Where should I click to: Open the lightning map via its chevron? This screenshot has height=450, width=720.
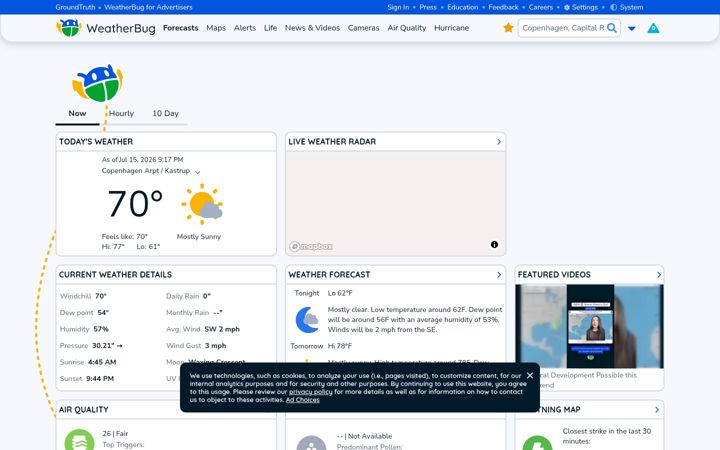pos(657,410)
